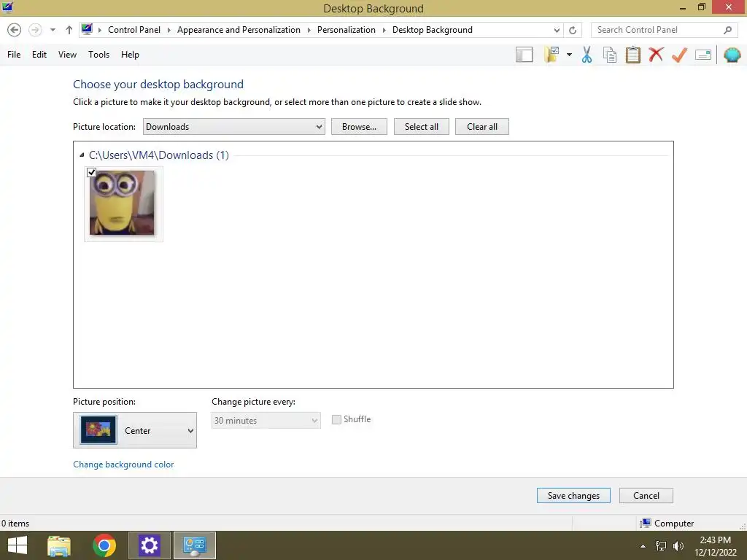Open File Explorer from the taskbar
Screen dimensions: 747x560
tap(59, 545)
